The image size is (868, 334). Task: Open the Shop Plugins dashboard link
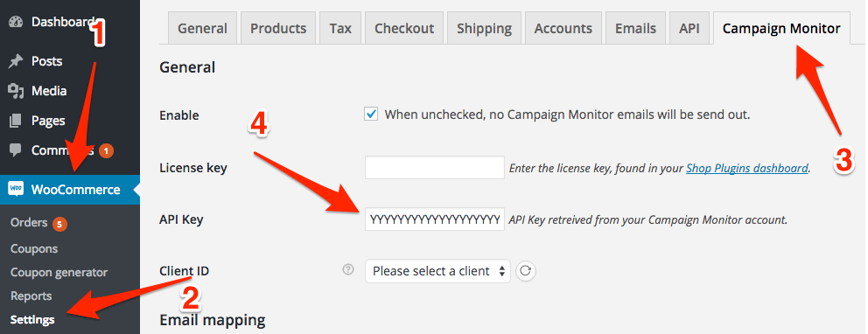tap(747, 168)
